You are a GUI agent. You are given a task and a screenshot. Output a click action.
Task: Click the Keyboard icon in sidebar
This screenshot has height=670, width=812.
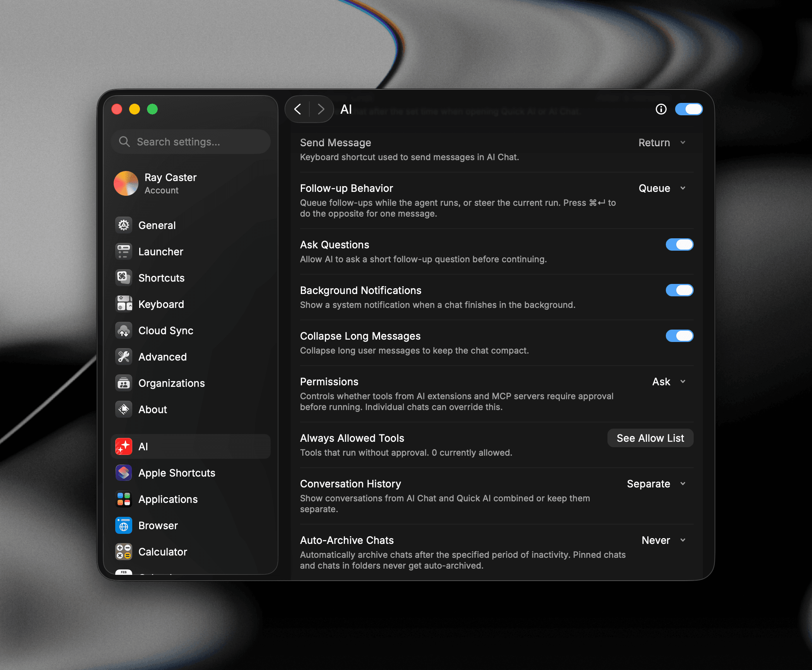point(124,304)
